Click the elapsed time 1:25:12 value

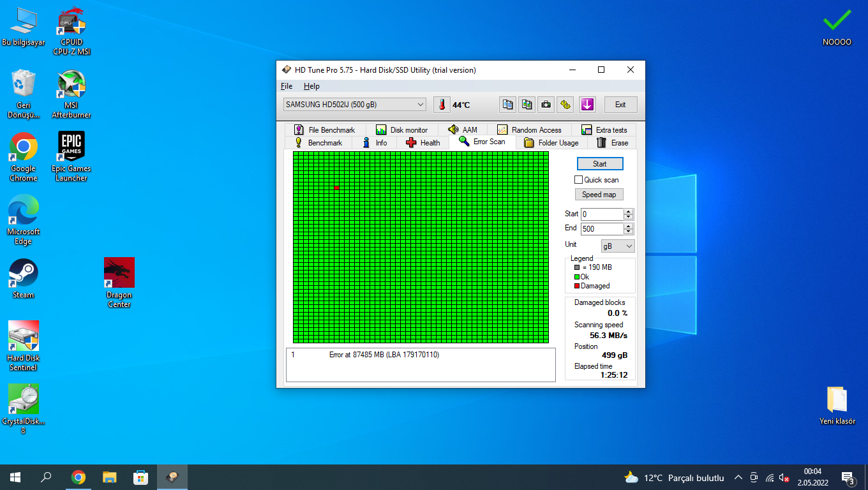pyautogui.click(x=613, y=375)
